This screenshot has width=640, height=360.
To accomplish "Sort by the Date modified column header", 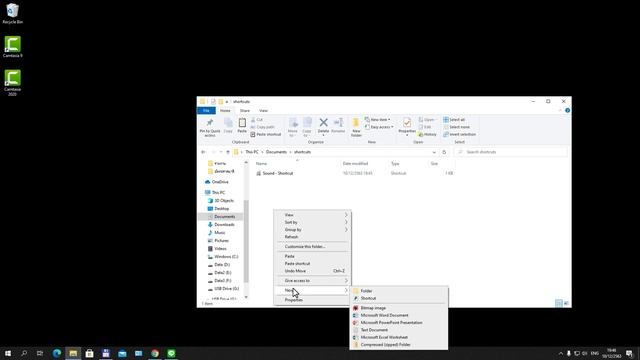I will (x=355, y=164).
